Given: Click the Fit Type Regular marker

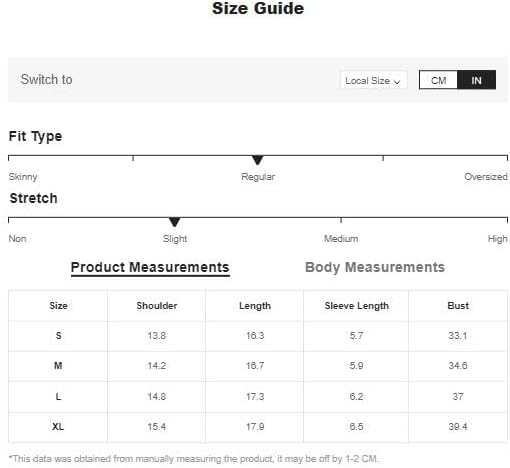Looking at the screenshot, I should point(258,160).
